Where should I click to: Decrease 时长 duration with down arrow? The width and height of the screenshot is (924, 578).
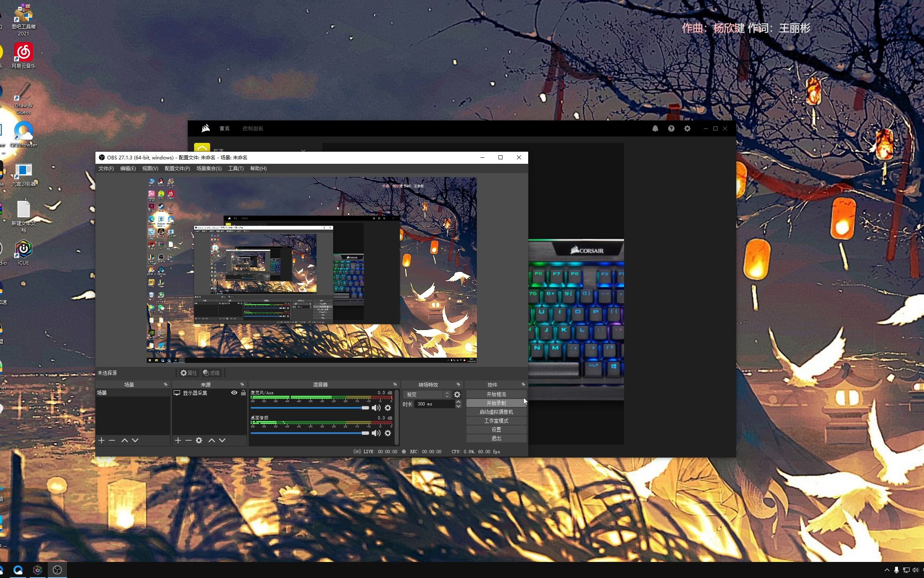(x=458, y=406)
